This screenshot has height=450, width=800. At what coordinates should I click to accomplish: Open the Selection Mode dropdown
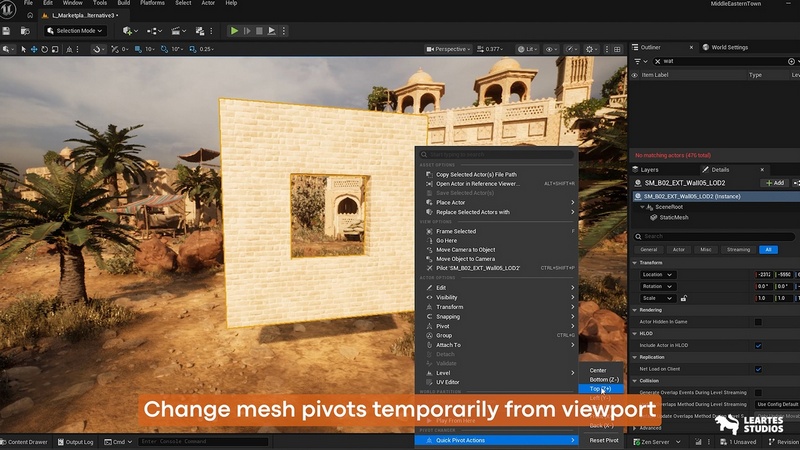(x=72, y=31)
